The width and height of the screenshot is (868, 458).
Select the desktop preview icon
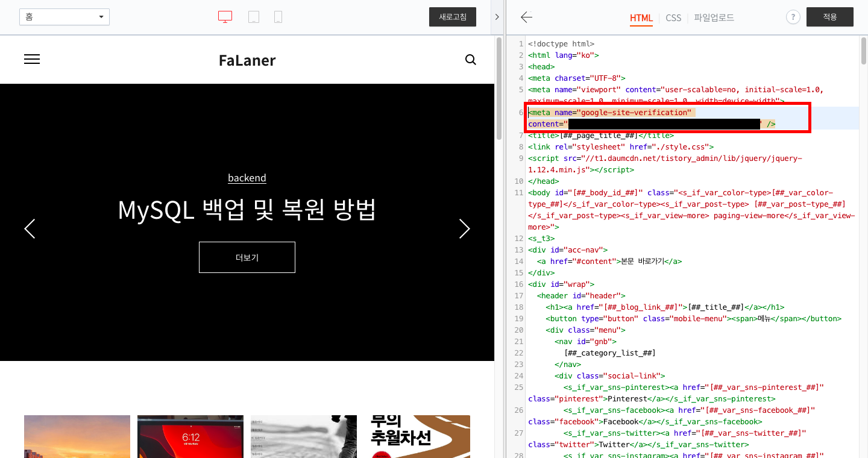point(225,16)
